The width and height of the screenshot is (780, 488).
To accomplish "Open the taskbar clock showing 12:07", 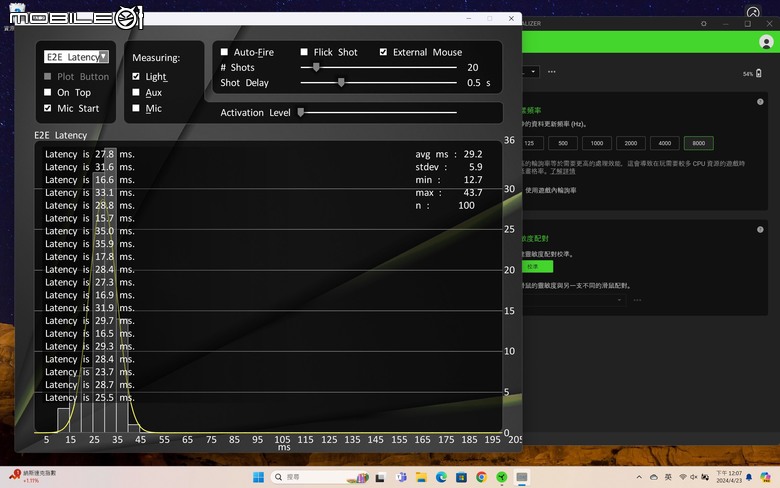I will tap(729, 477).
